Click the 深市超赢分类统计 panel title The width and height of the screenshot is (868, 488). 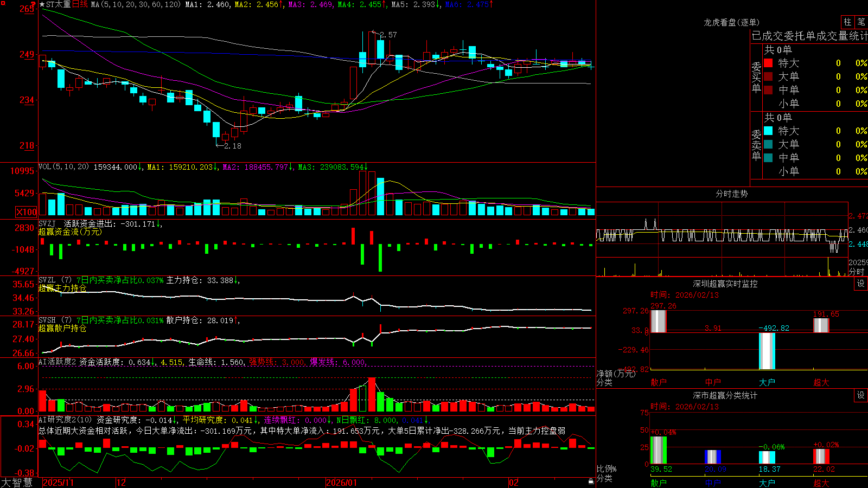point(725,395)
